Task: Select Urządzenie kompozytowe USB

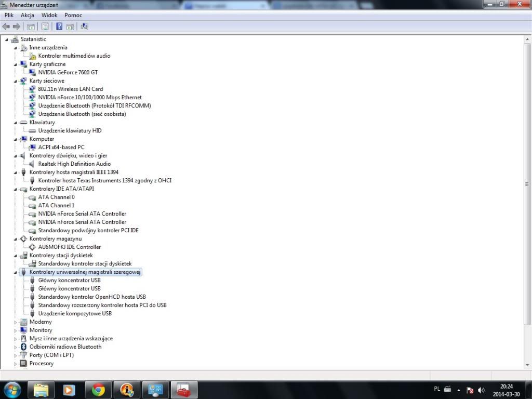Action: (x=75, y=313)
